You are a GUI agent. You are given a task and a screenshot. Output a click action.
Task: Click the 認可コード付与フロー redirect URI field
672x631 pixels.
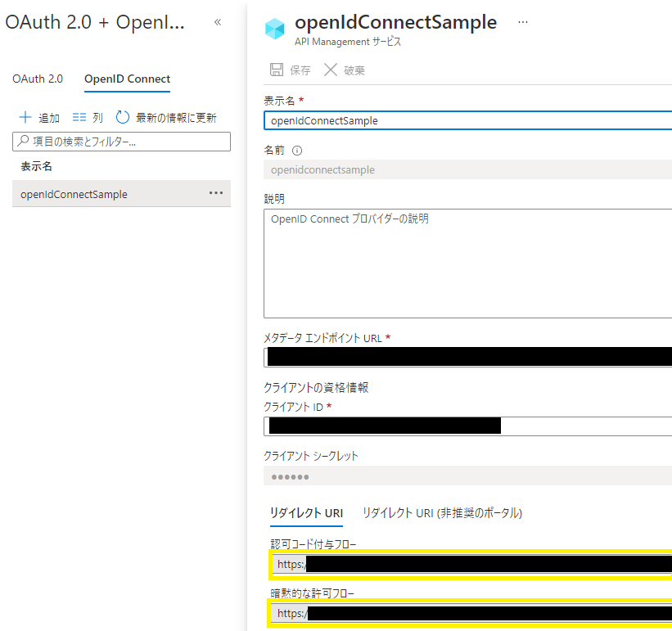pyautogui.click(x=471, y=564)
